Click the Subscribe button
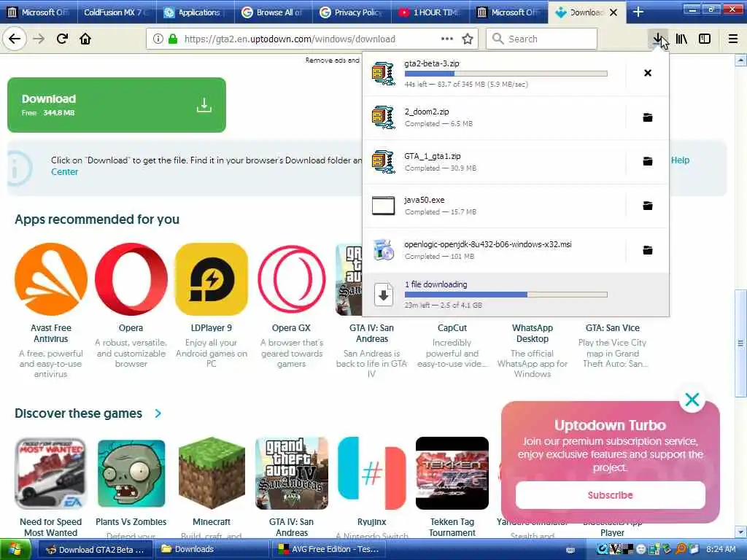747x560 pixels. (611, 495)
